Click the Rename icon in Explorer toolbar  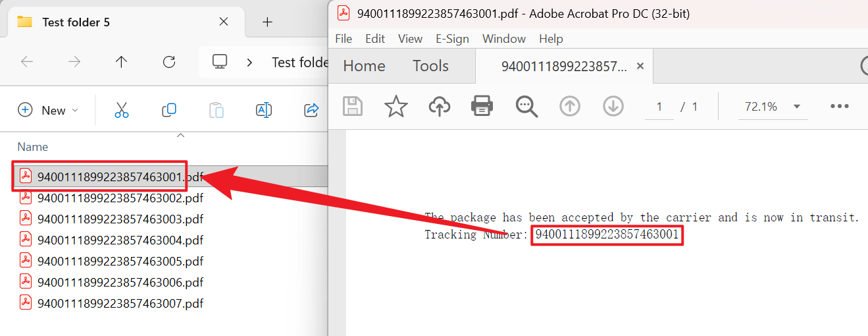(x=264, y=110)
